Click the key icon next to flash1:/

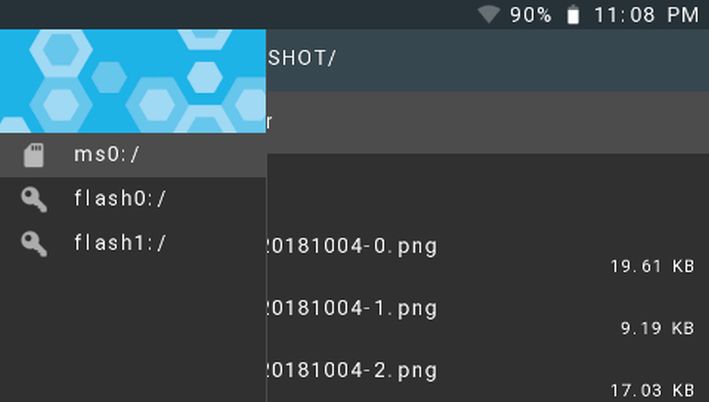pos(34,244)
